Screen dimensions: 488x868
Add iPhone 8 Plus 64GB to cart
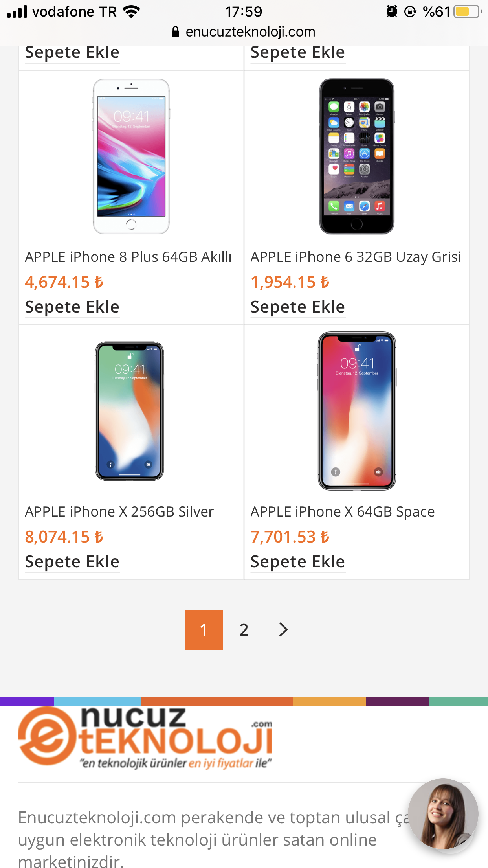[x=72, y=307]
